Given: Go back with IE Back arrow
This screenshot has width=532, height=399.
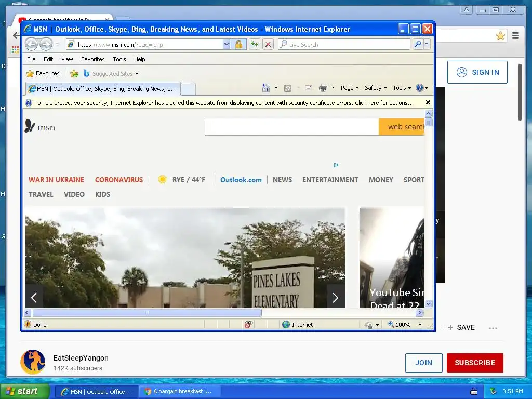Looking at the screenshot, I should 31,44.
